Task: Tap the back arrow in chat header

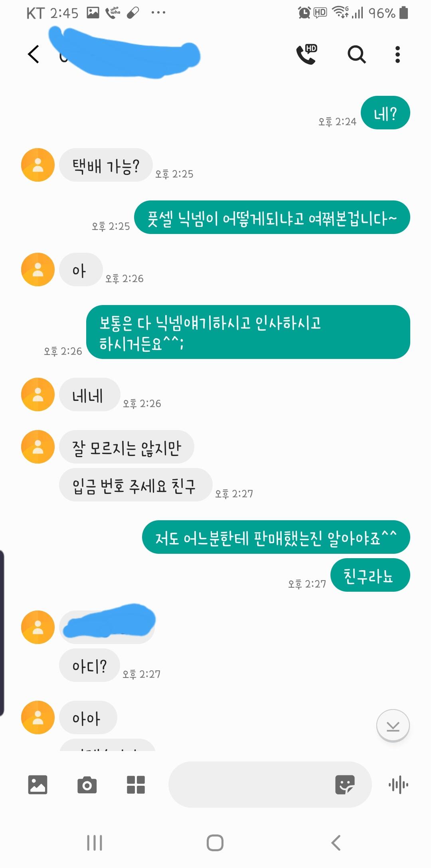Action: pos(34,54)
